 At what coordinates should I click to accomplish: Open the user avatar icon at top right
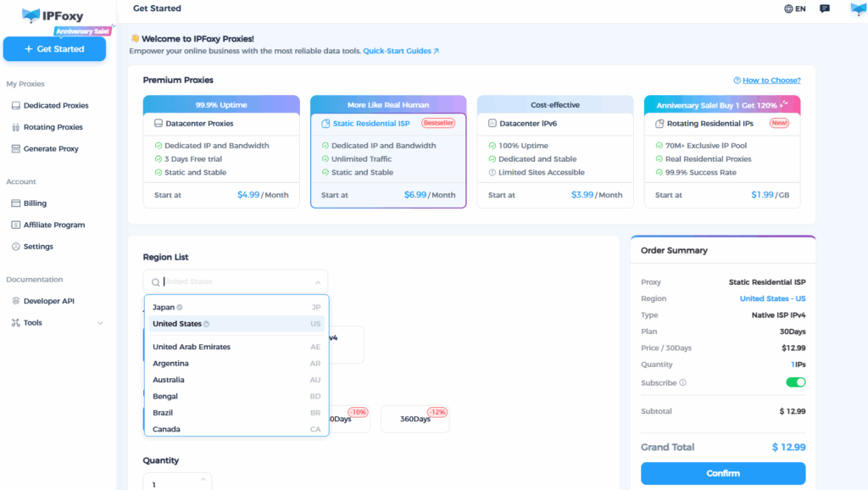click(858, 9)
